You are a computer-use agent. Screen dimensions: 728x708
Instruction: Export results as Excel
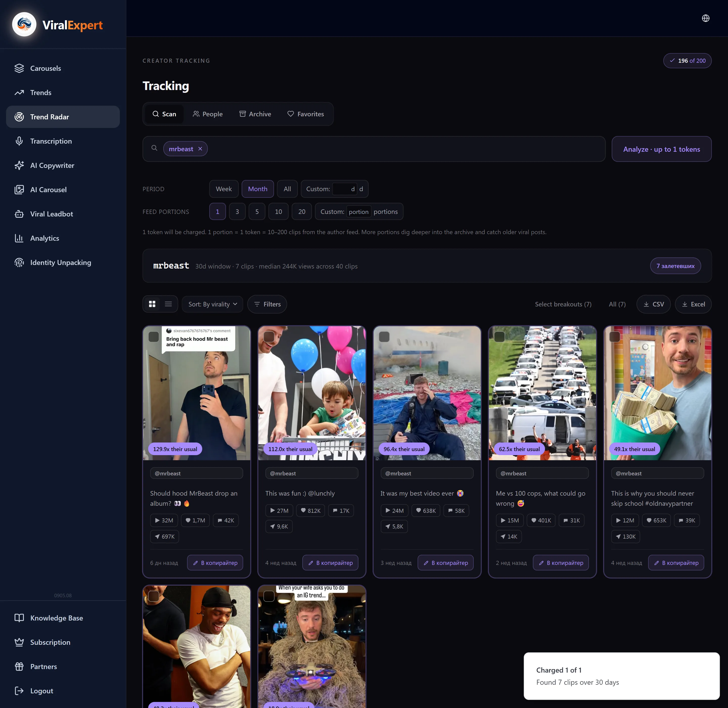pos(693,304)
